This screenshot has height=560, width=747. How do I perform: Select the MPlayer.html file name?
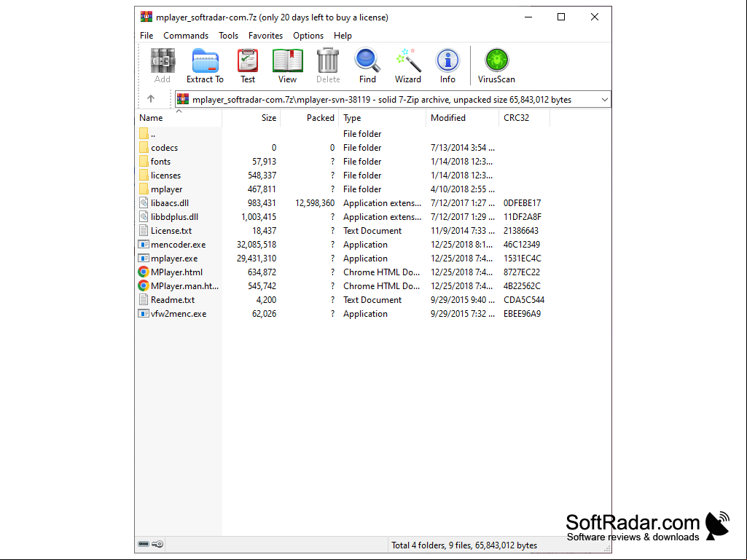coord(176,272)
